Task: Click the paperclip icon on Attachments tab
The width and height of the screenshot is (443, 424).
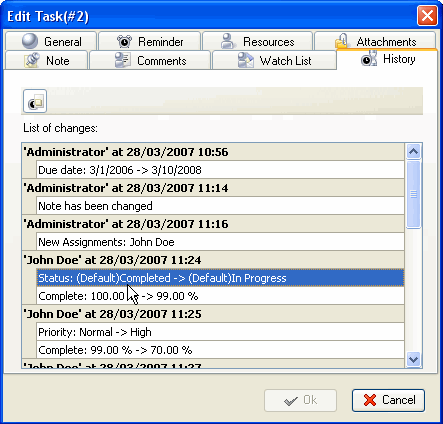Action: pyautogui.click(x=342, y=41)
